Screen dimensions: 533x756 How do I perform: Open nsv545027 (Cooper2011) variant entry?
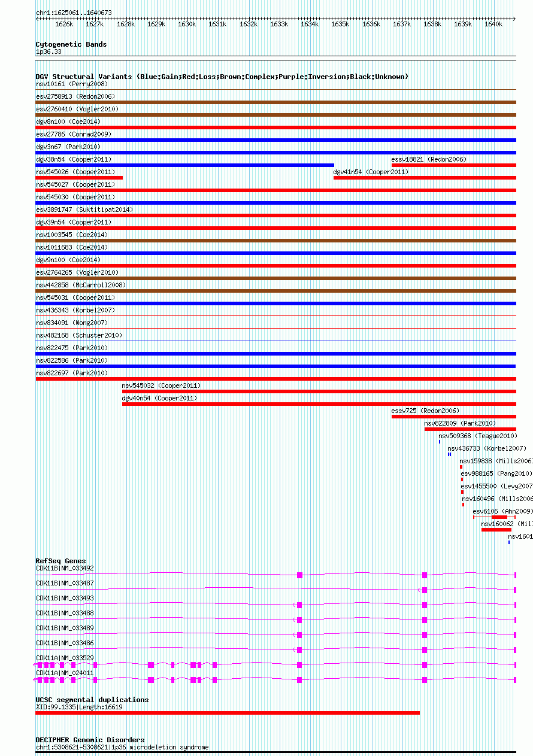[x=75, y=184]
